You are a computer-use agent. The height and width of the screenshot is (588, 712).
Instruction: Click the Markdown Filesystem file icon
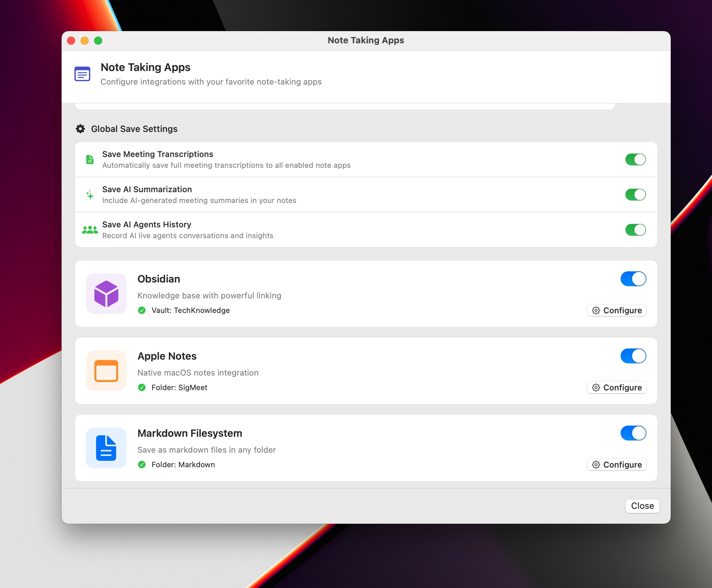coord(106,448)
